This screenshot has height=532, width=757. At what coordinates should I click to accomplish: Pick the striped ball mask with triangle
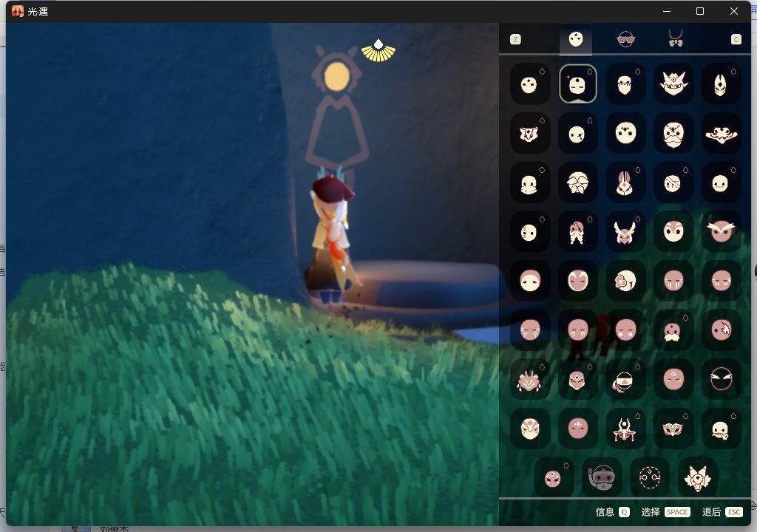pos(625,380)
